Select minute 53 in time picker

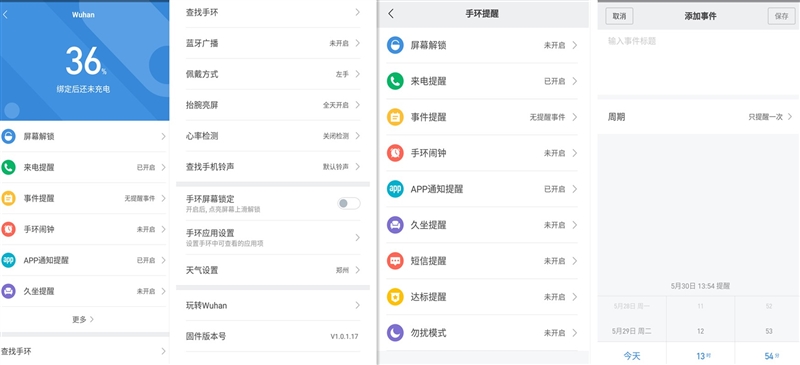(x=769, y=331)
